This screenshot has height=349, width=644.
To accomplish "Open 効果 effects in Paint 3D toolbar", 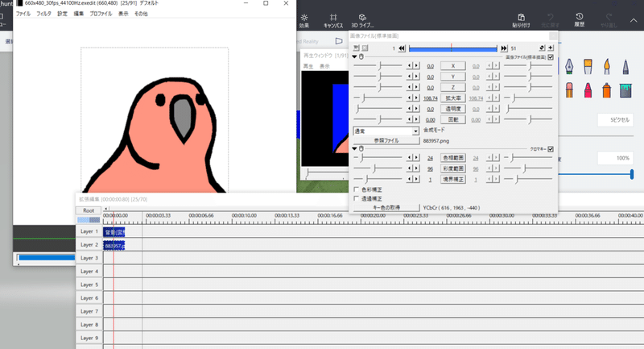I will [x=304, y=21].
